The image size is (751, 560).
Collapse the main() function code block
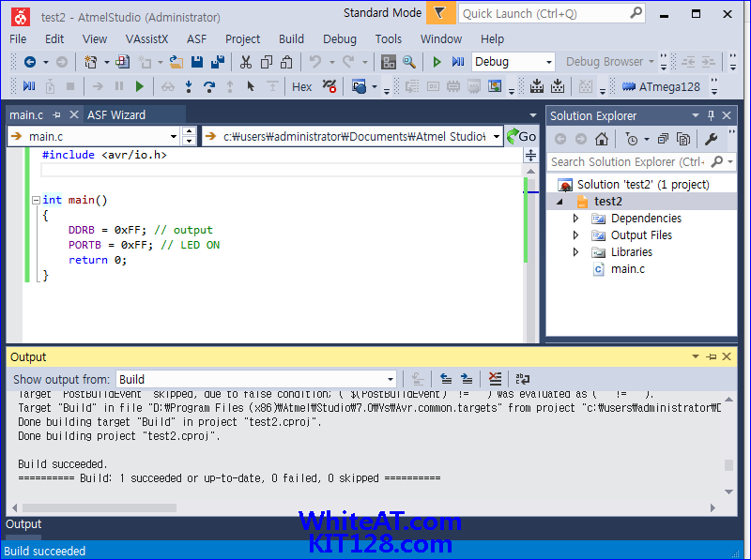click(36, 200)
